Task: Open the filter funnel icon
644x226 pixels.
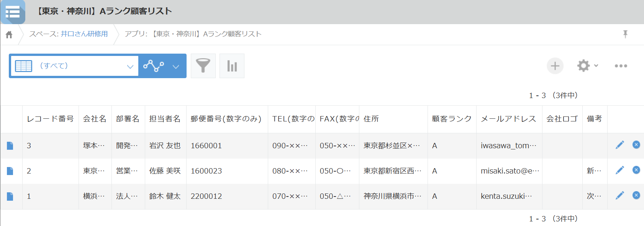Action: 203,66
